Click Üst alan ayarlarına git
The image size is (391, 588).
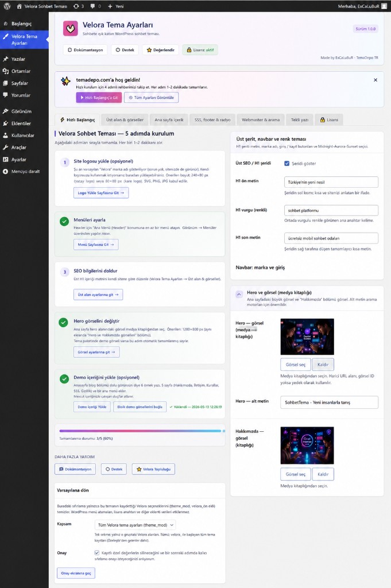98,295
